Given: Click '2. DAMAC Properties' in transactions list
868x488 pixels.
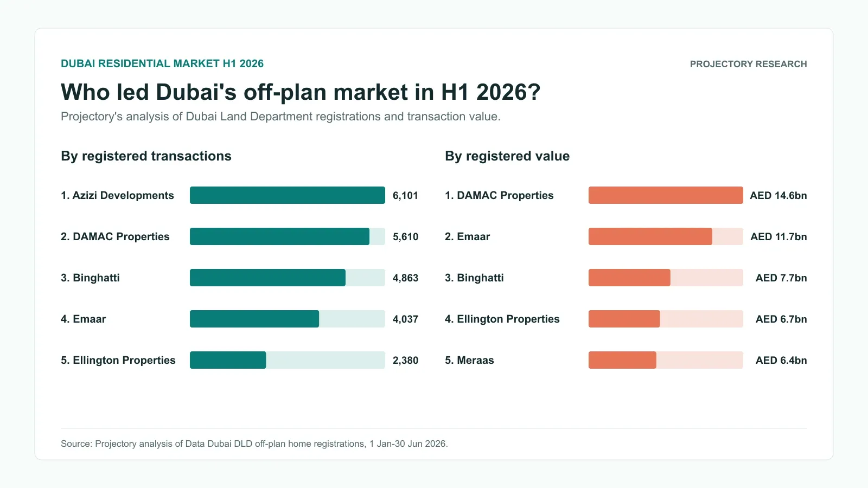Looking at the screenshot, I should click(x=115, y=236).
